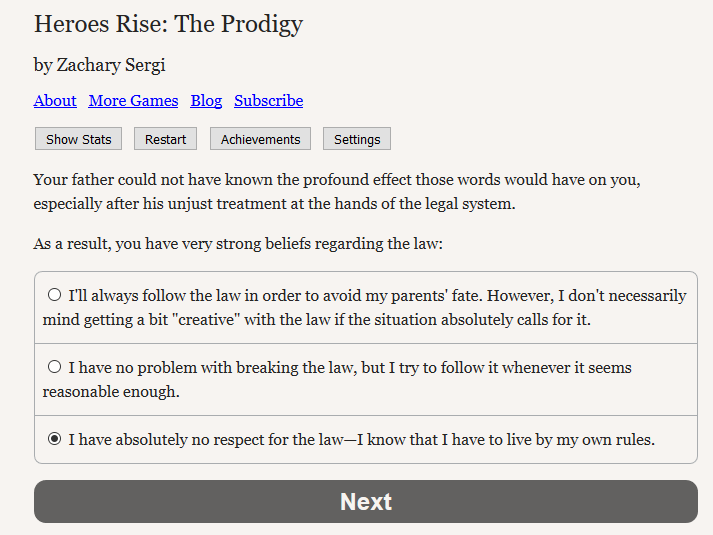Select the "always follow the law" radio button
This screenshot has width=713, height=535.
tap(55, 295)
